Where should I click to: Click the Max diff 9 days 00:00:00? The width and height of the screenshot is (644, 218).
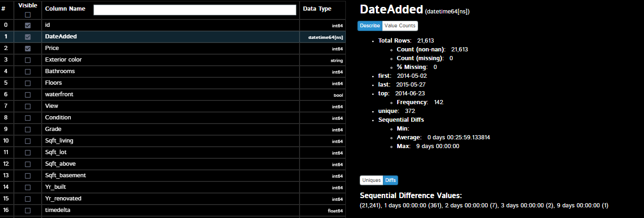(438, 146)
